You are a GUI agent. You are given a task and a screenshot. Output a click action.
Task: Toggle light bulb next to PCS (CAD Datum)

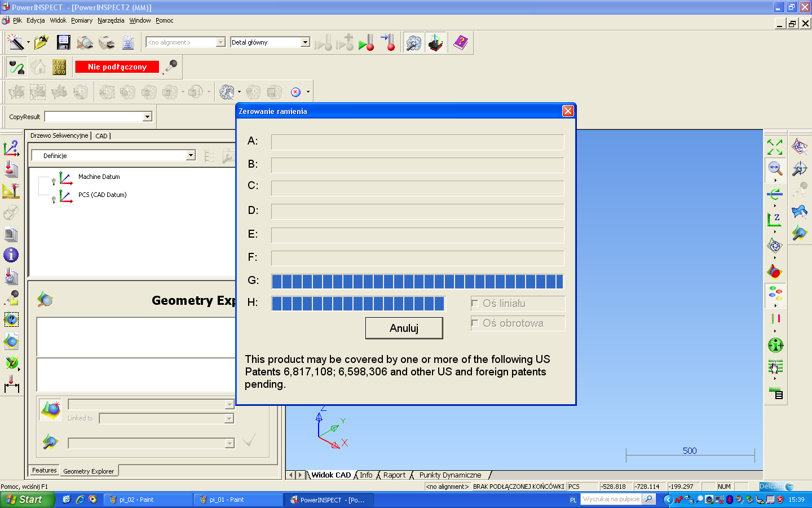pos(54,199)
